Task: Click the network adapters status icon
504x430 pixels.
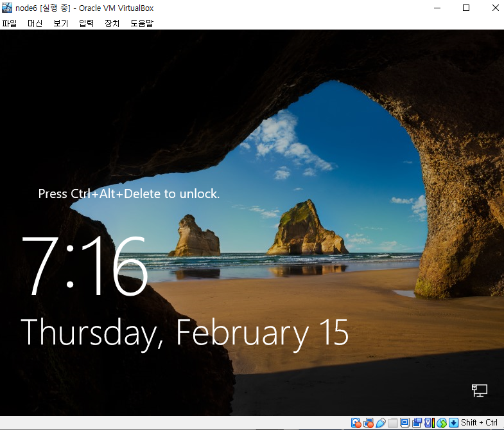Action: tap(369, 422)
